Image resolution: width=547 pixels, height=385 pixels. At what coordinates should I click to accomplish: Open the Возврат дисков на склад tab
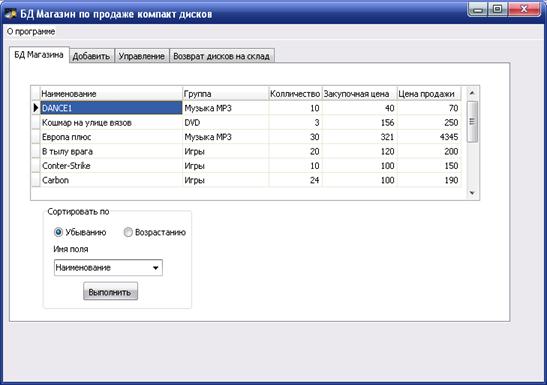222,56
